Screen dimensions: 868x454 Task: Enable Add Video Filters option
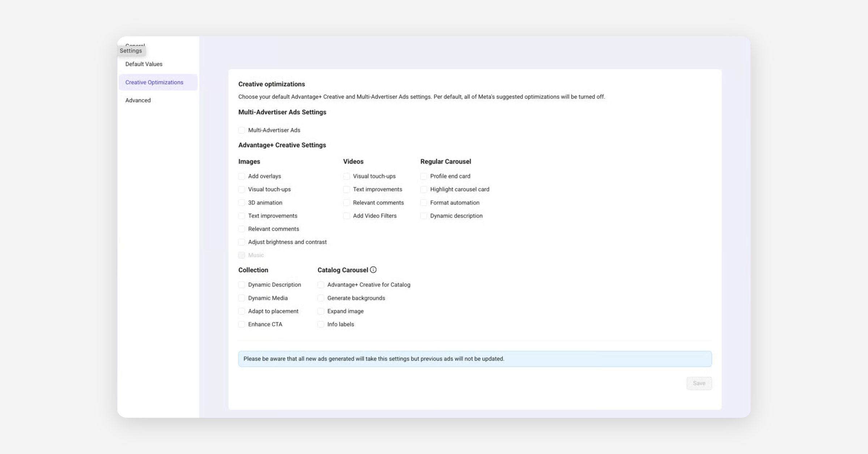point(346,216)
